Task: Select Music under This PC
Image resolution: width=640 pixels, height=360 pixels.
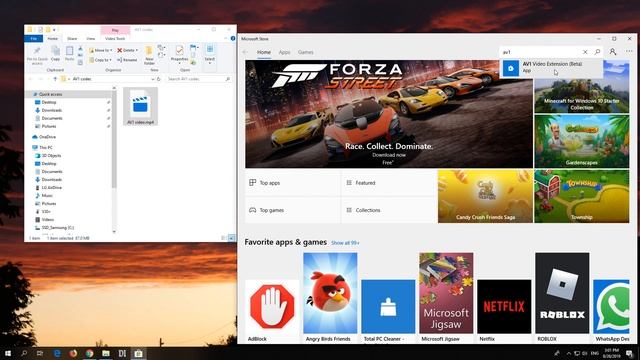Action: (x=47, y=196)
